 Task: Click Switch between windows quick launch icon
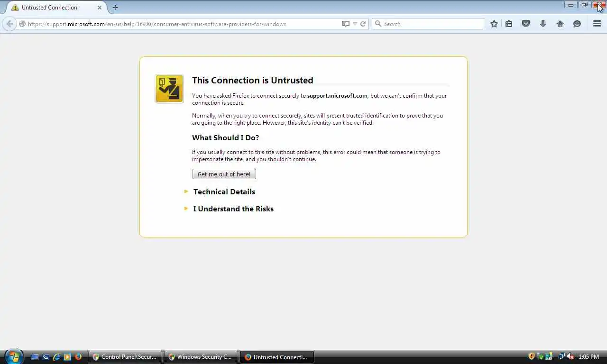(46, 357)
